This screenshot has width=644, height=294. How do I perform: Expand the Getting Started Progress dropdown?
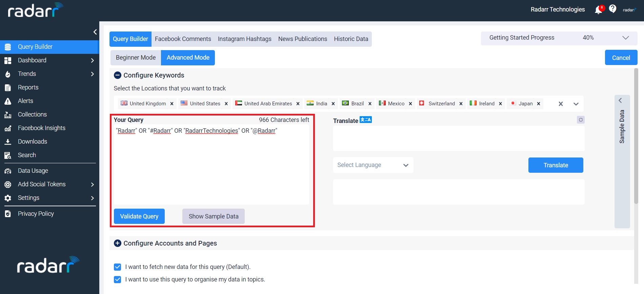[626, 38]
